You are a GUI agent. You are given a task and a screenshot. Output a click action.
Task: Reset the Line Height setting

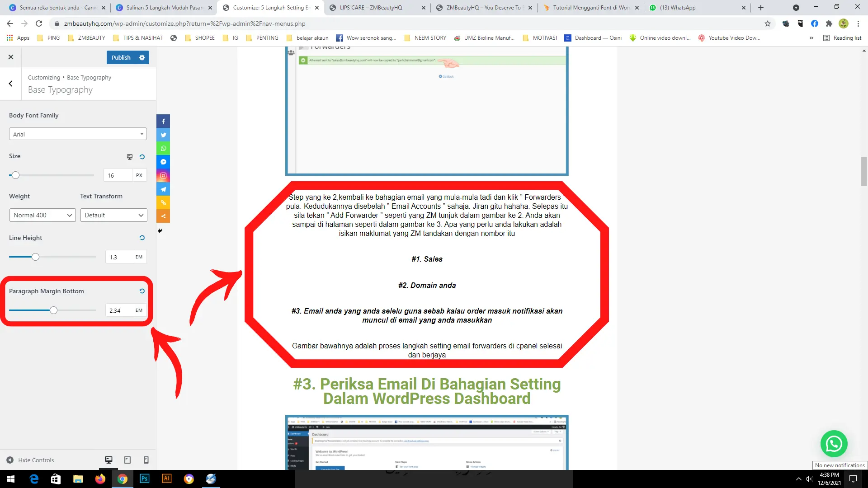click(x=142, y=238)
